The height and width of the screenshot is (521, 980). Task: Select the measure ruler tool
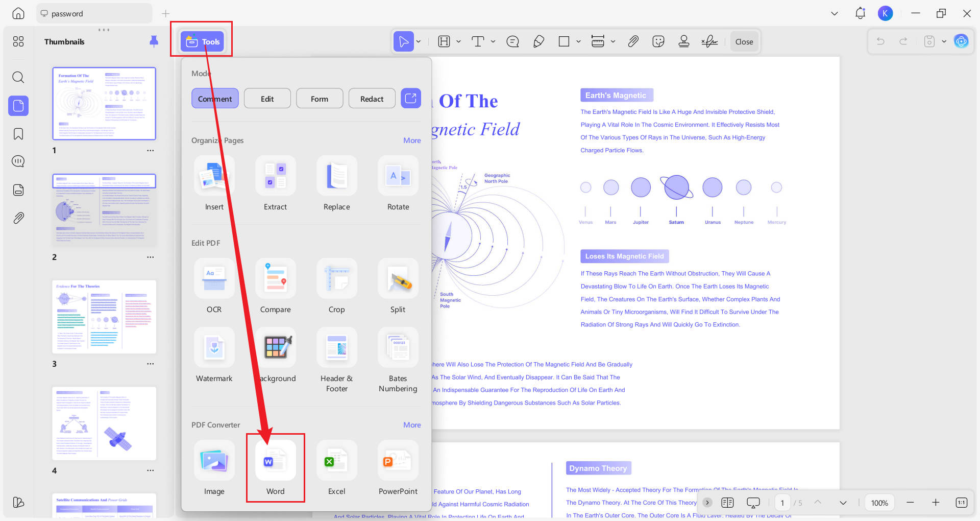(598, 41)
